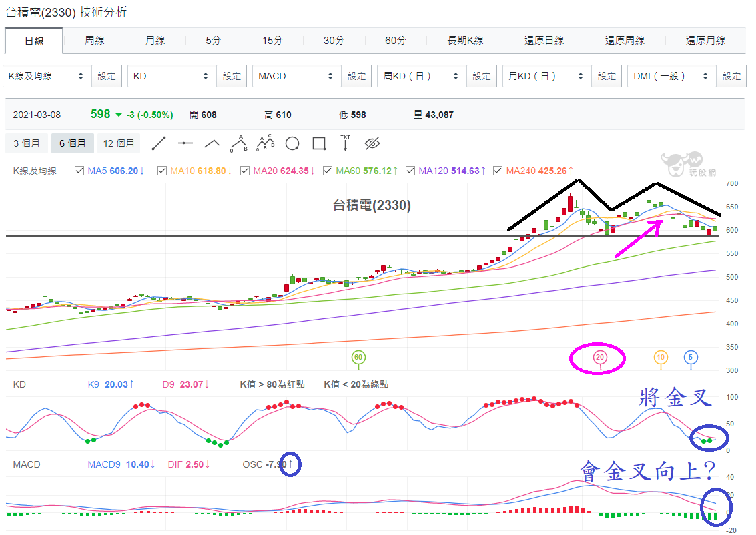Screen dimensions: 756x535
Task: Select the TXT text annotation tool
Action: click(x=345, y=143)
